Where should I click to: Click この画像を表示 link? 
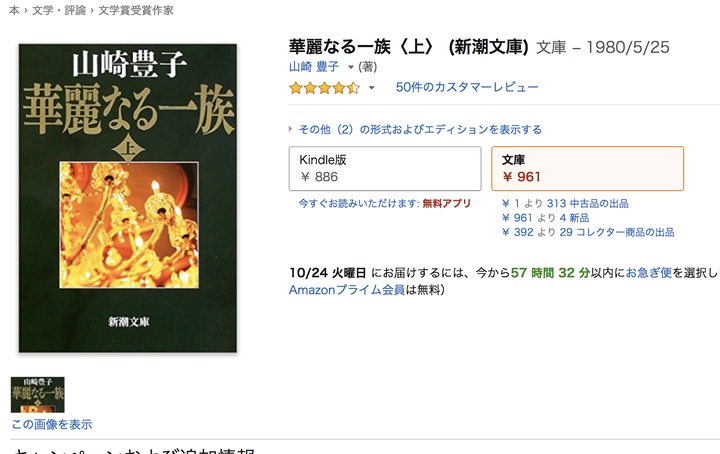[52, 424]
